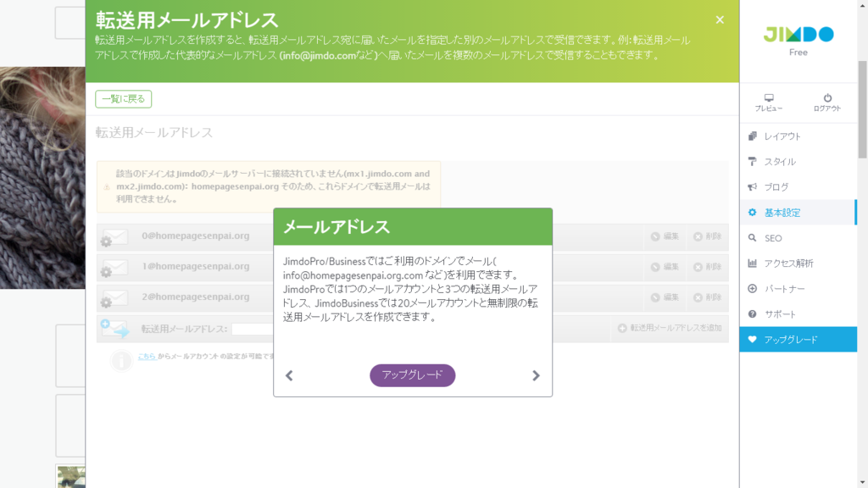This screenshot has width=868, height=488.
Task: Open the スタイル menu item
Action: pos(798,162)
